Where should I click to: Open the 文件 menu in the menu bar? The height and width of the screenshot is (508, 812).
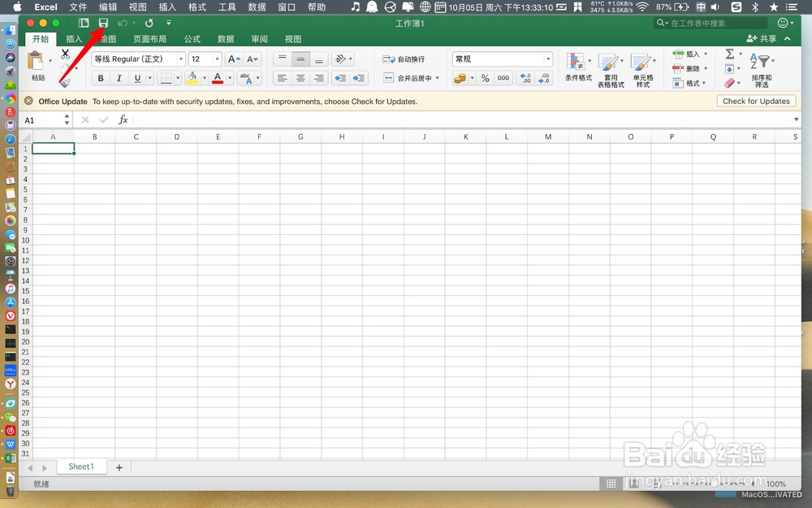(78, 7)
